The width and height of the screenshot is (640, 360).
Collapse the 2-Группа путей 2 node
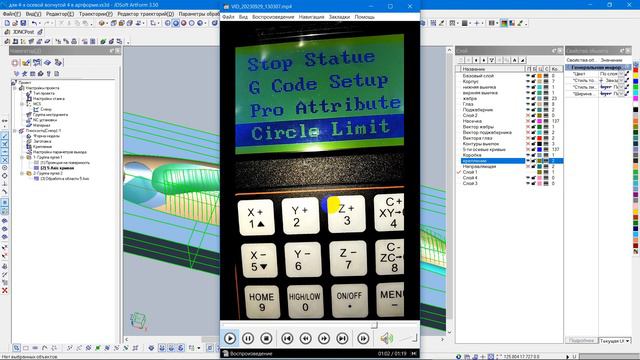[22, 173]
